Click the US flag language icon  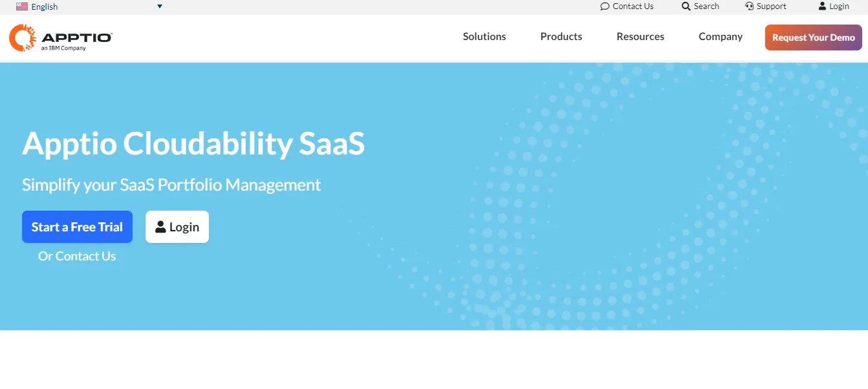pos(22,6)
